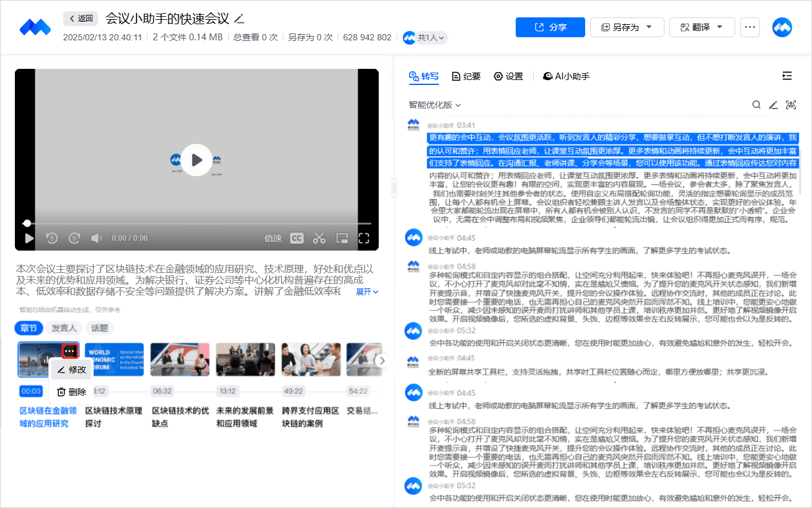Jump to the 06:32 timeline marker
Image resolution: width=812 pixels, height=508 pixels.
tap(162, 391)
